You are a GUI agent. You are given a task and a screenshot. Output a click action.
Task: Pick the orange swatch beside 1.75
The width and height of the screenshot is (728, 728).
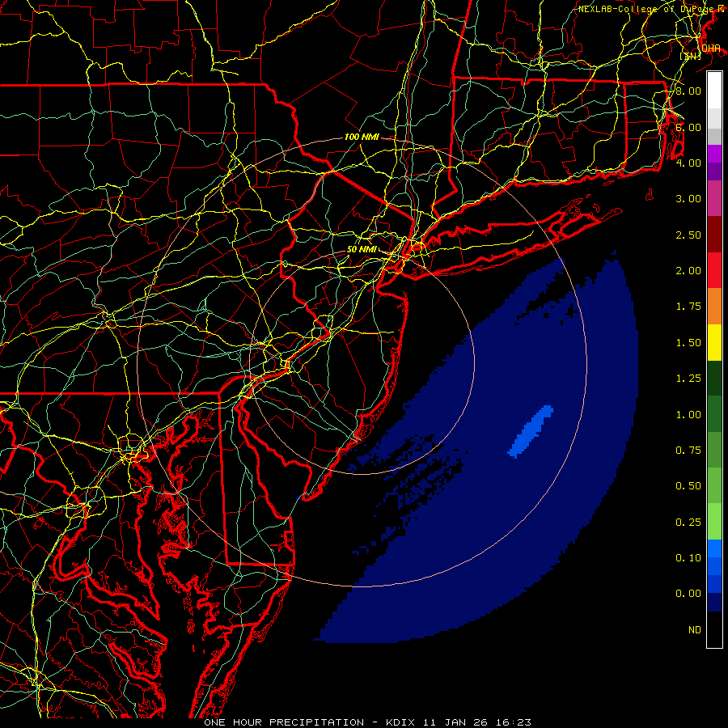point(714,307)
